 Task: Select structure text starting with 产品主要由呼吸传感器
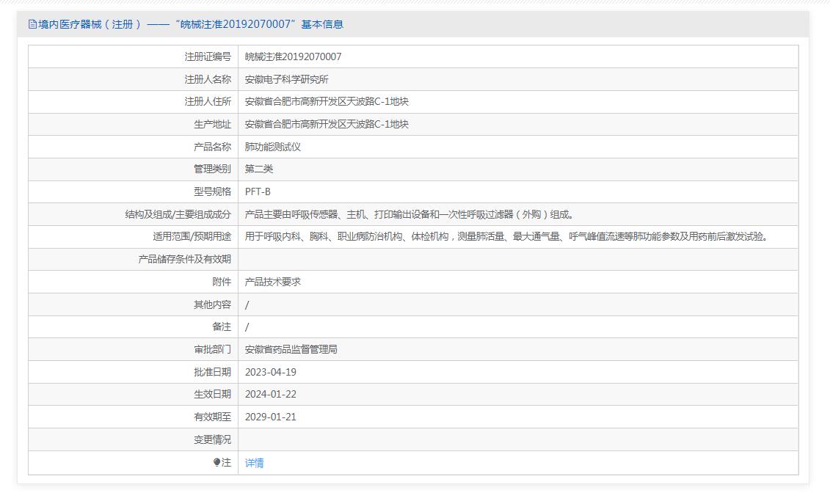pyautogui.click(x=409, y=214)
